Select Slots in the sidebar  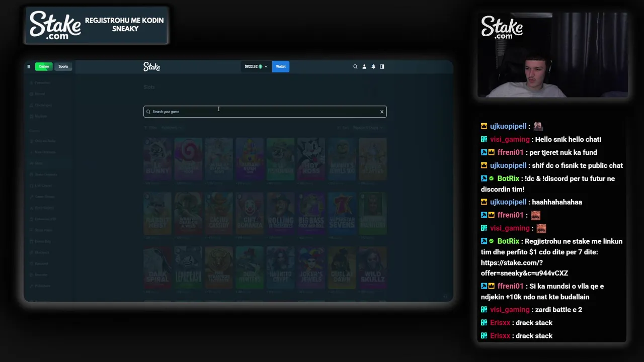pyautogui.click(x=39, y=163)
